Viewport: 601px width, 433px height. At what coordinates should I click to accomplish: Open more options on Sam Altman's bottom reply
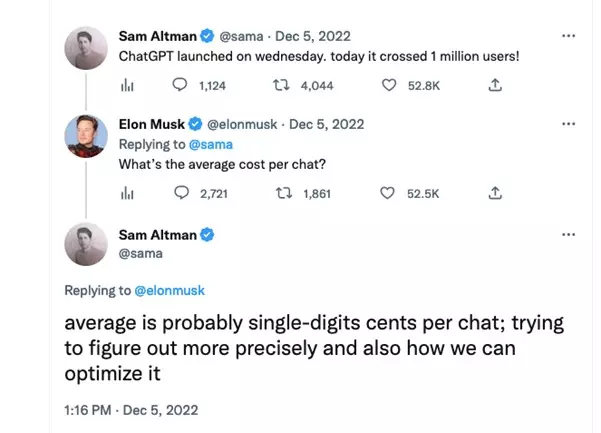click(569, 233)
